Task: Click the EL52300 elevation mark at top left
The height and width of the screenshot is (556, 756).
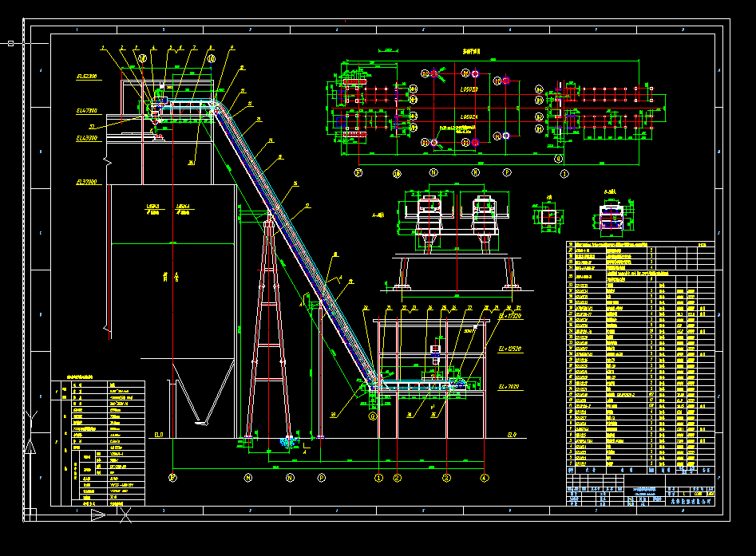Action: (x=86, y=77)
